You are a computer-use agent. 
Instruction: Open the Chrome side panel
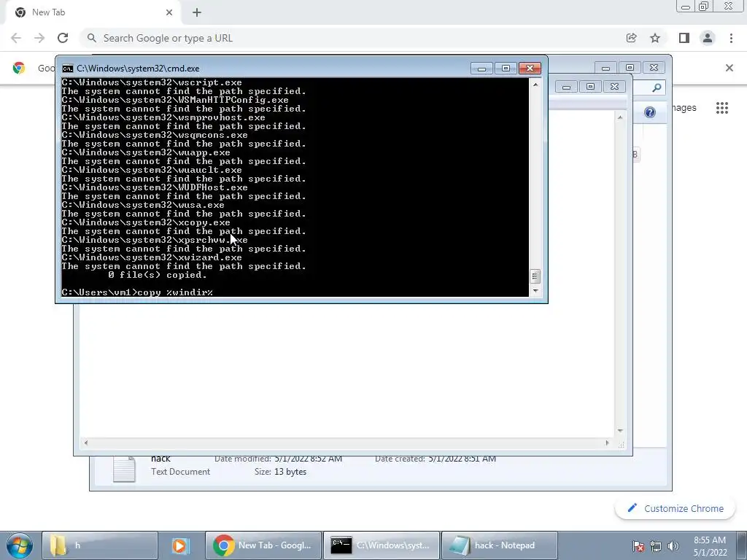pos(684,38)
